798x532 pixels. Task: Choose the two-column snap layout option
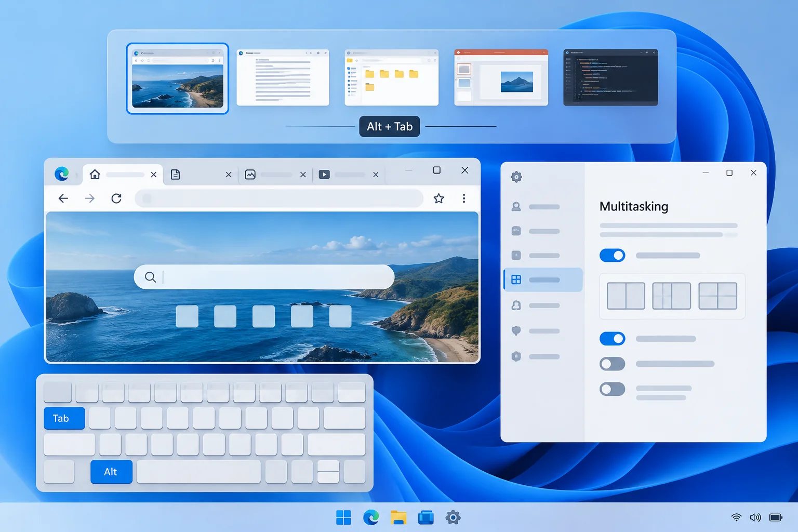(626, 296)
